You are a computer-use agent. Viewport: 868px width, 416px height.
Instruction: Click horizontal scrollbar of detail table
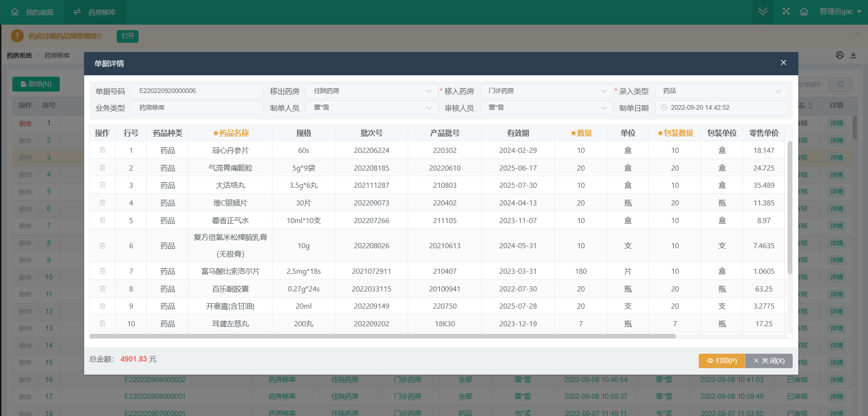click(x=383, y=336)
